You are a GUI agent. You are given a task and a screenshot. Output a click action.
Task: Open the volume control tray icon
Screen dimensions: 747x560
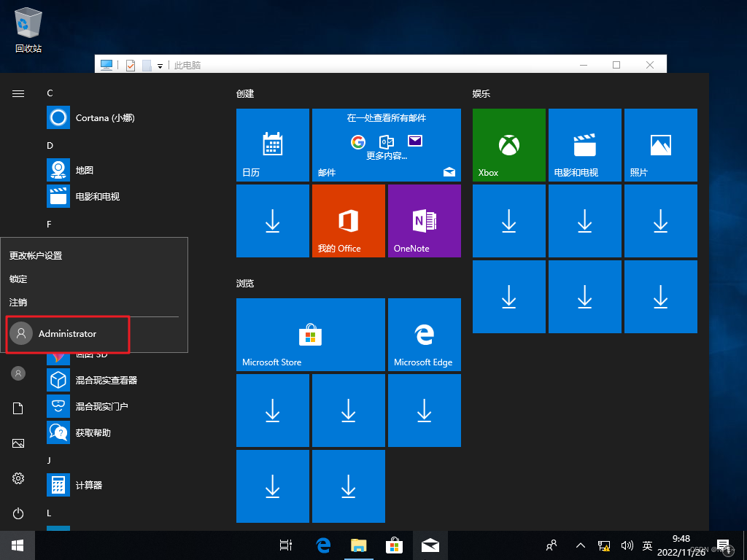[x=627, y=545]
